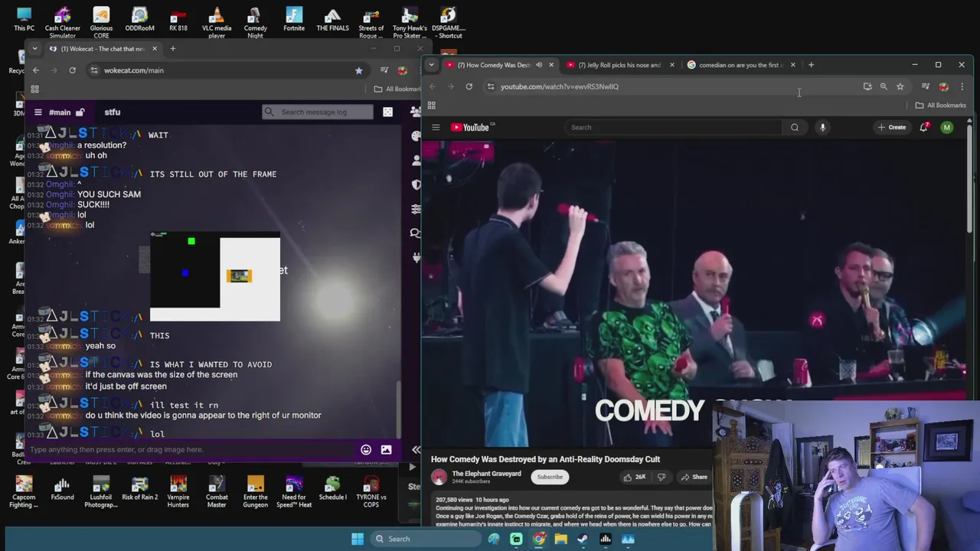Image resolution: width=980 pixels, height=551 pixels.
Task: Open a new tab in YouTube window
Action: (x=811, y=65)
